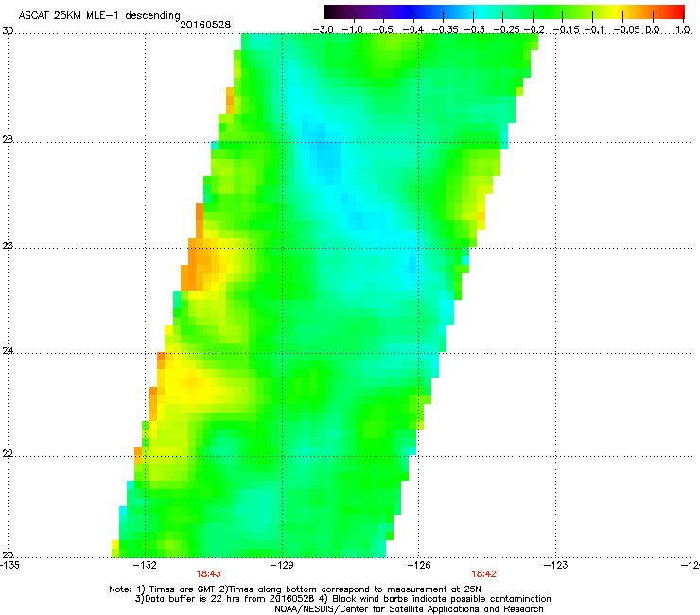Select the -0.5 color scale label

coord(383,30)
